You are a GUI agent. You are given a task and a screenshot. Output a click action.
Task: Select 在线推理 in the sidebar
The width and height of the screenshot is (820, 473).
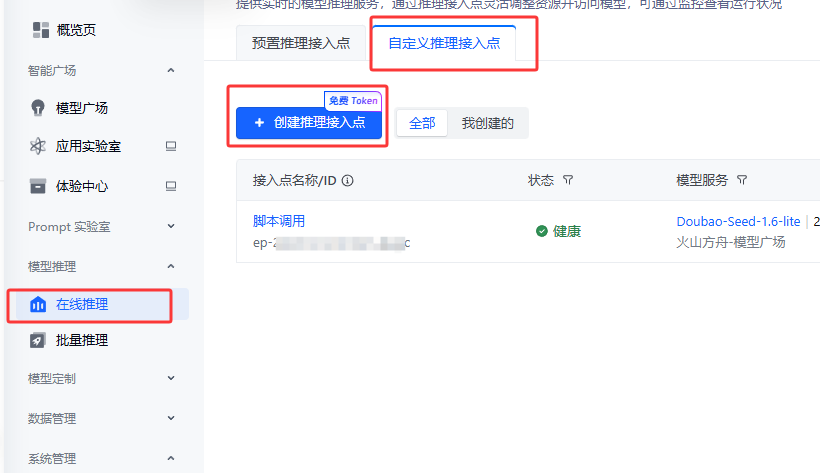pyautogui.click(x=102, y=304)
